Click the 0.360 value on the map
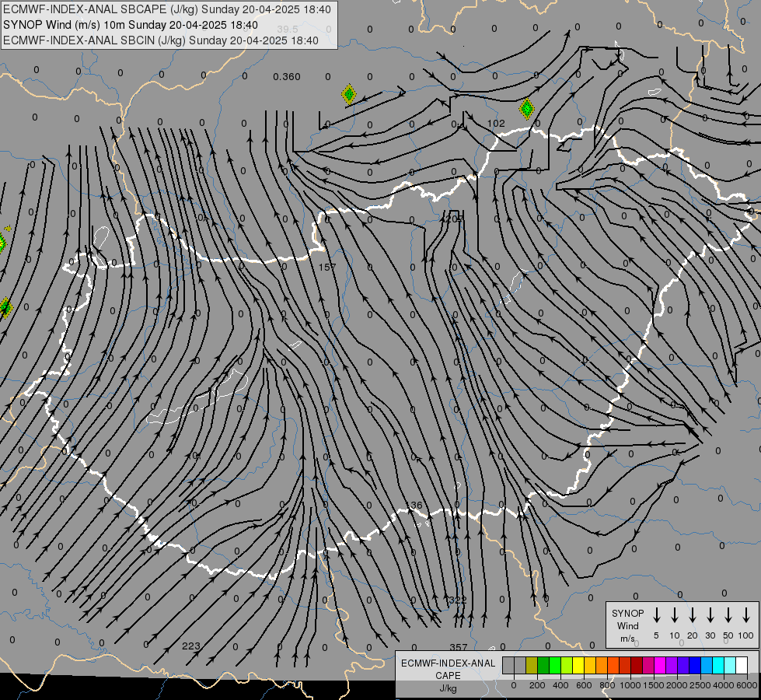The image size is (761, 700). pyautogui.click(x=287, y=77)
